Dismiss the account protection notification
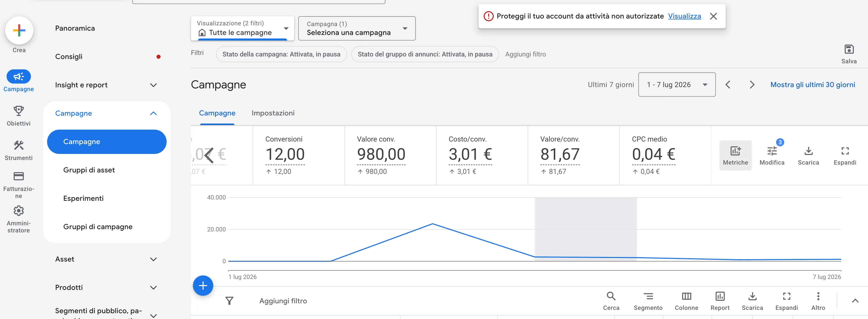Viewport: 868px width, 319px height. pyautogui.click(x=713, y=16)
